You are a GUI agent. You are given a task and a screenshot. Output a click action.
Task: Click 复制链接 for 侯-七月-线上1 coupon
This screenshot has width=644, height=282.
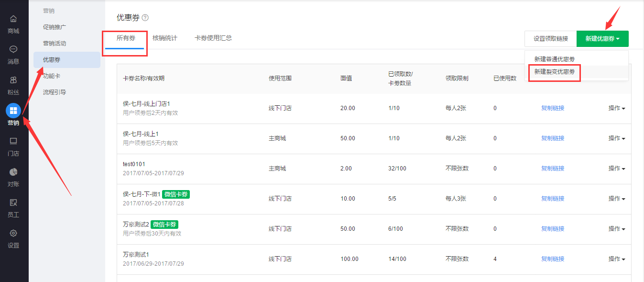click(553, 138)
